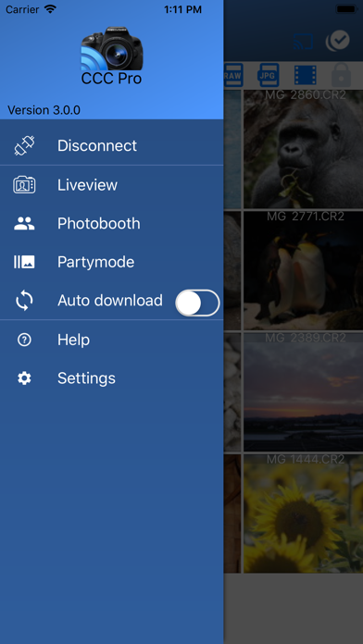Toggle the RAW file filter
The height and width of the screenshot is (644, 363).
pos(233,76)
